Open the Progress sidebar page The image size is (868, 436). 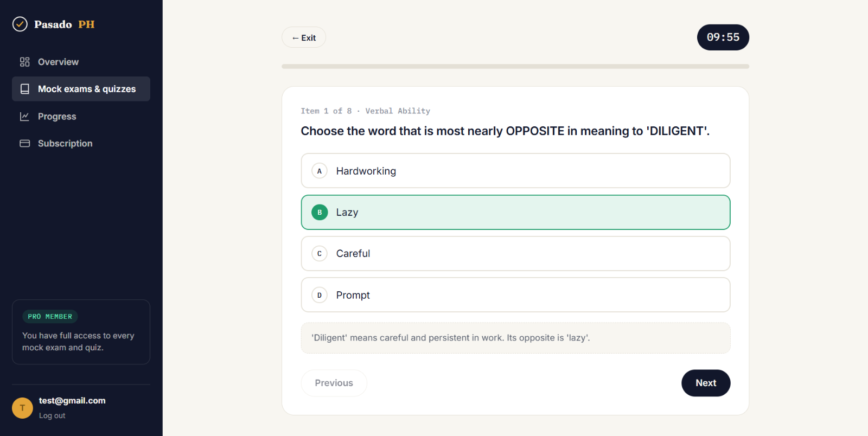[81, 117]
